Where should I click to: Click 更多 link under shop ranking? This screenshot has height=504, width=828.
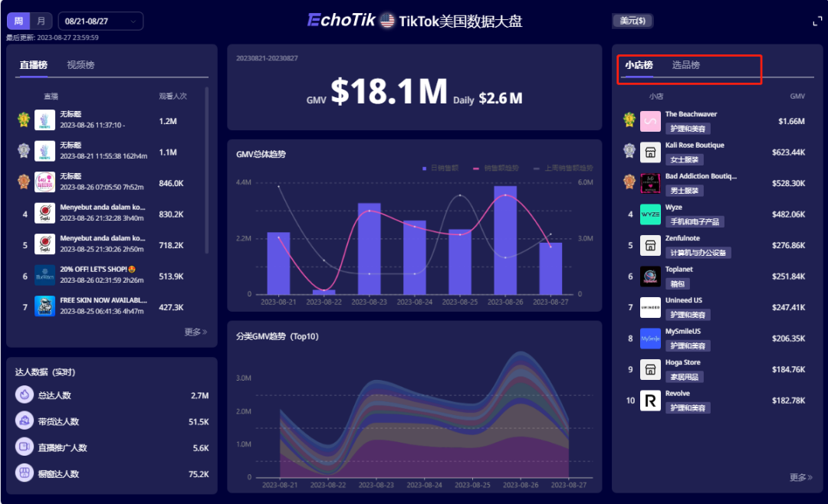click(800, 477)
